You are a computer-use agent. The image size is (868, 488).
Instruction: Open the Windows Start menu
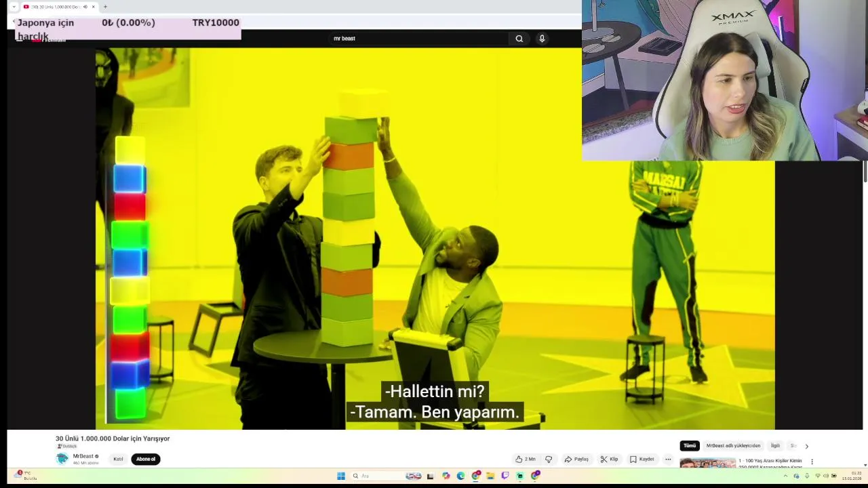(340, 476)
